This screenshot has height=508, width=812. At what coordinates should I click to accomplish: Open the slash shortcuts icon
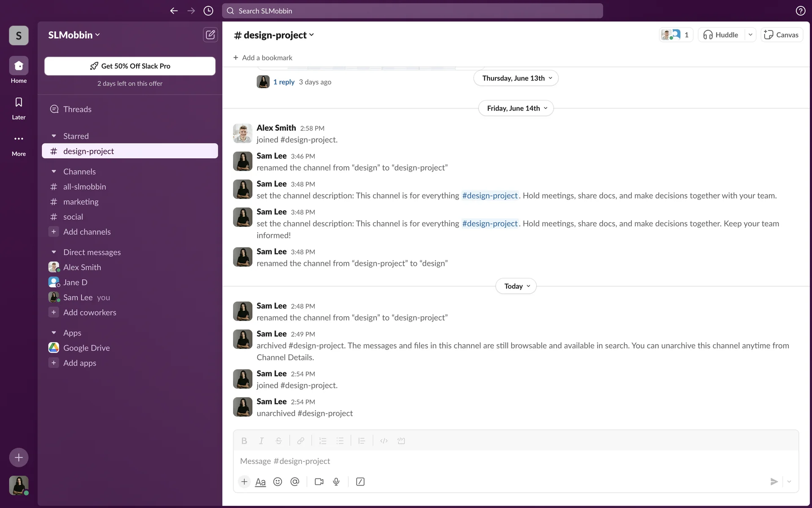pyautogui.click(x=360, y=482)
